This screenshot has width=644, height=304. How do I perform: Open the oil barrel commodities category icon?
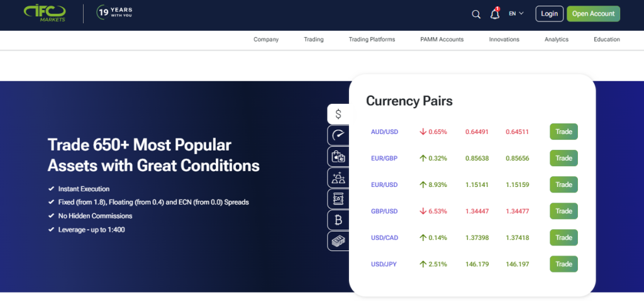pyautogui.click(x=338, y=199)
